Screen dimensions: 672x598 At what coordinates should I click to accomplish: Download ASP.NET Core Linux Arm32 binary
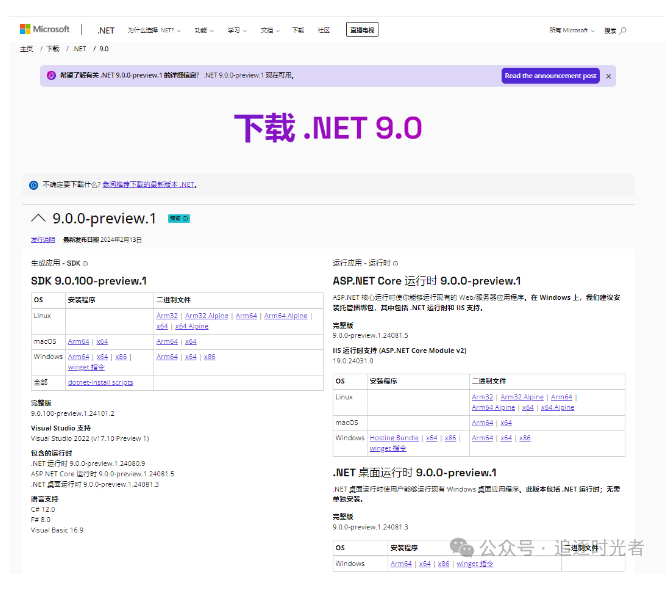click(482, 397)
